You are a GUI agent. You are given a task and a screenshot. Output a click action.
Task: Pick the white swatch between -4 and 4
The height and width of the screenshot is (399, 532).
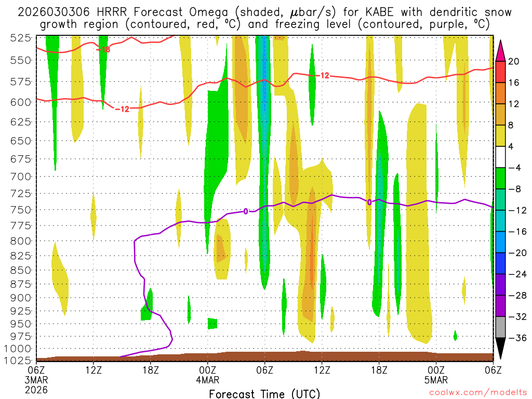[x=501, y=156]
